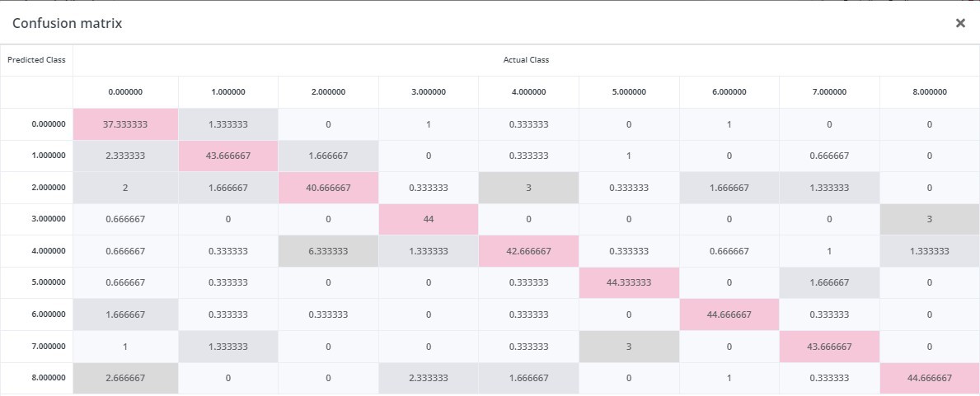The height and width of the screenshot is (396, 980).
Task: Select the 6.000000 predicted class row header
Action: [36, 314]
